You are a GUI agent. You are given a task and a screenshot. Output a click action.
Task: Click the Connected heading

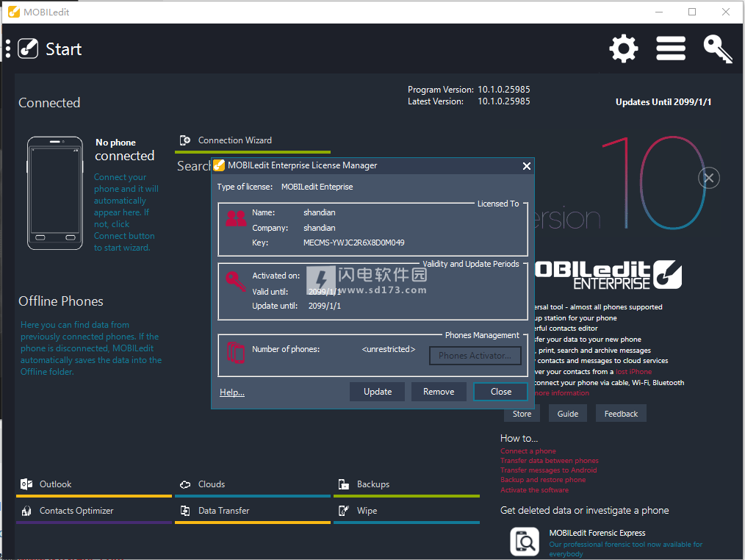click(49, 103)
